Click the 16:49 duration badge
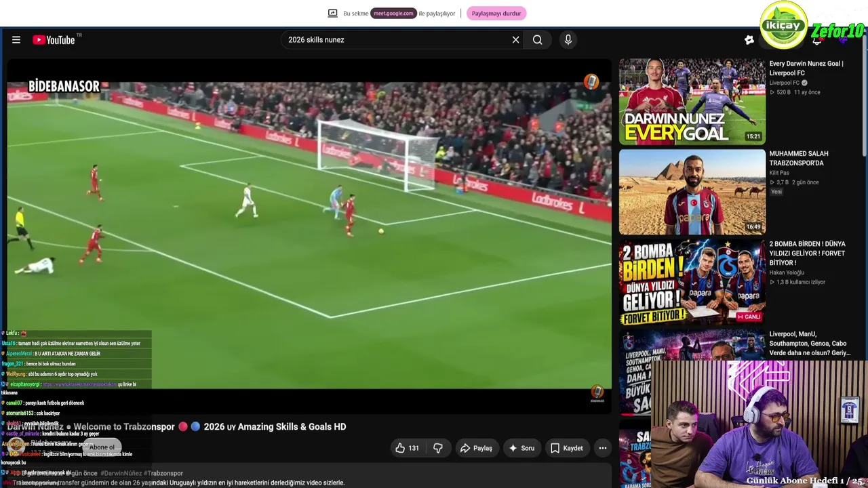 [x=753, y=227]
